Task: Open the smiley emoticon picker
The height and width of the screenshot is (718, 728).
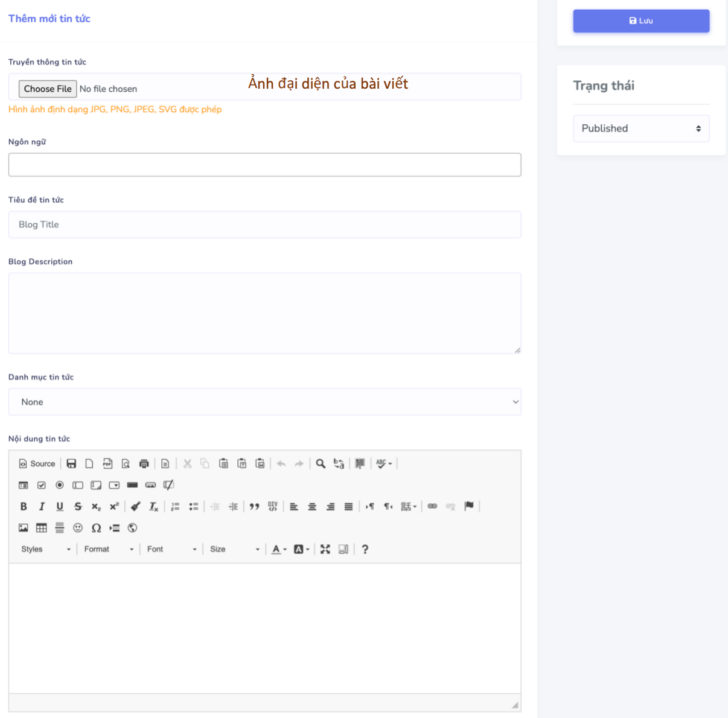Action: tap(78, 528)
